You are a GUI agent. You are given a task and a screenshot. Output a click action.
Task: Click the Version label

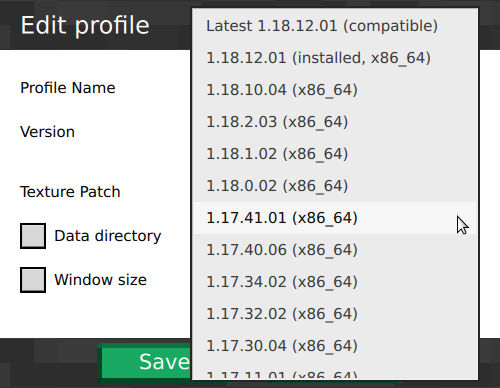tap(47, 132)
